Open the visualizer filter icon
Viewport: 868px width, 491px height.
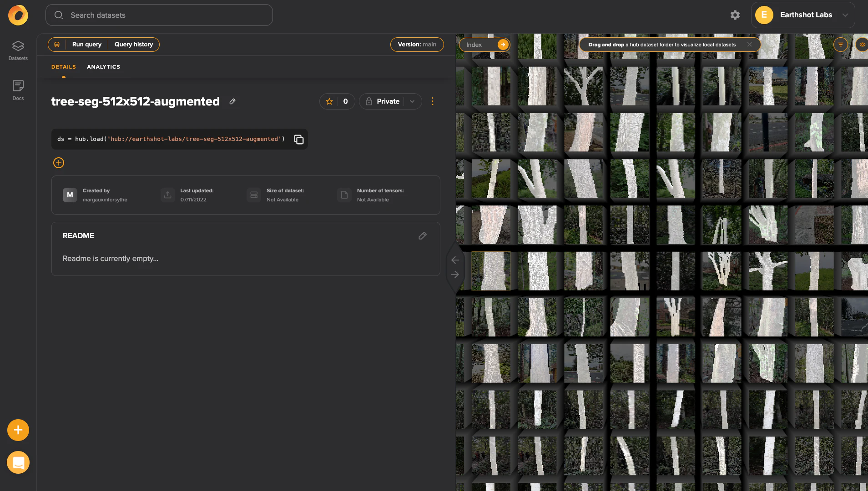click(x=840, y=45)
